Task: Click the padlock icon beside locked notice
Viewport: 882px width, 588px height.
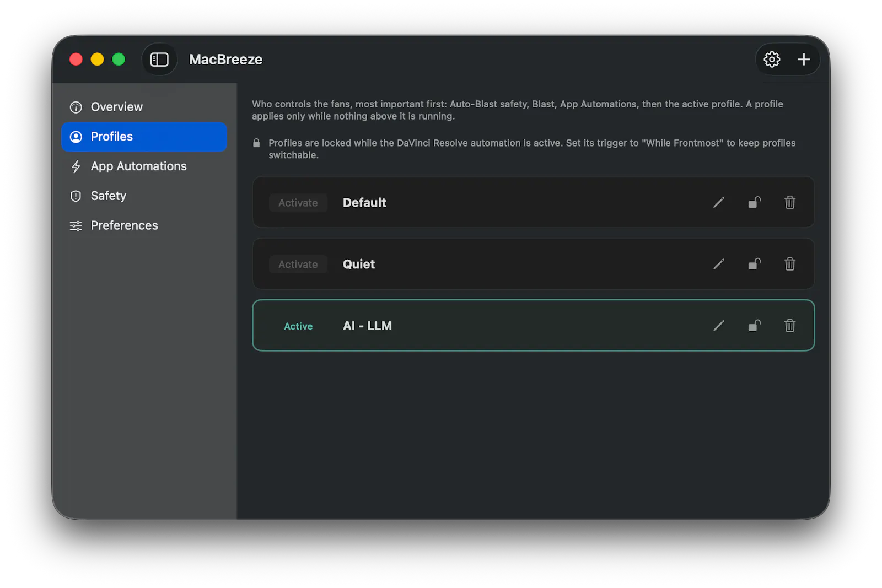Action: coord(256,143)
